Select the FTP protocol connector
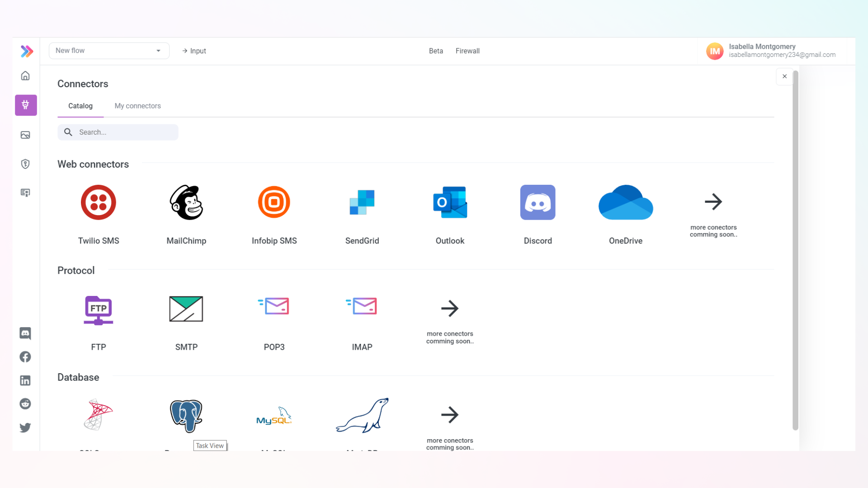 (x=99, y=310)
